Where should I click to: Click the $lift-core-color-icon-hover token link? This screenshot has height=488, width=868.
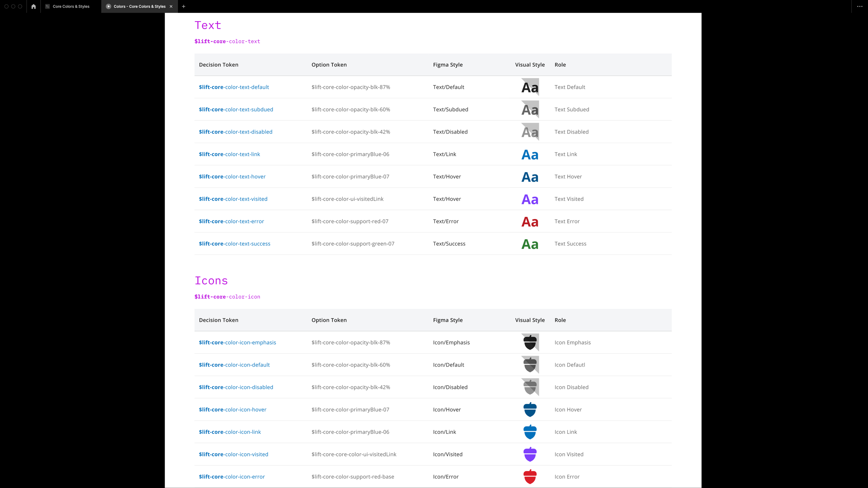pyautogui.click(x=232, y=410)
